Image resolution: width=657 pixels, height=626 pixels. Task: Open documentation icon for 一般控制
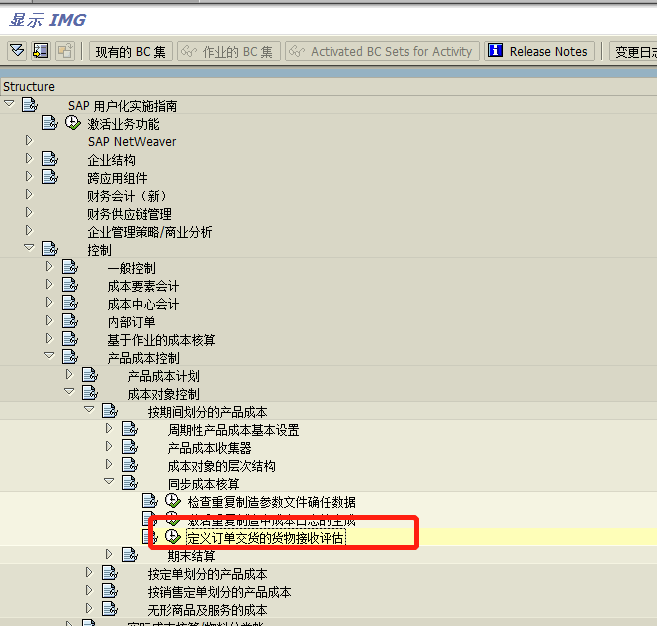[x=70, y=266]
